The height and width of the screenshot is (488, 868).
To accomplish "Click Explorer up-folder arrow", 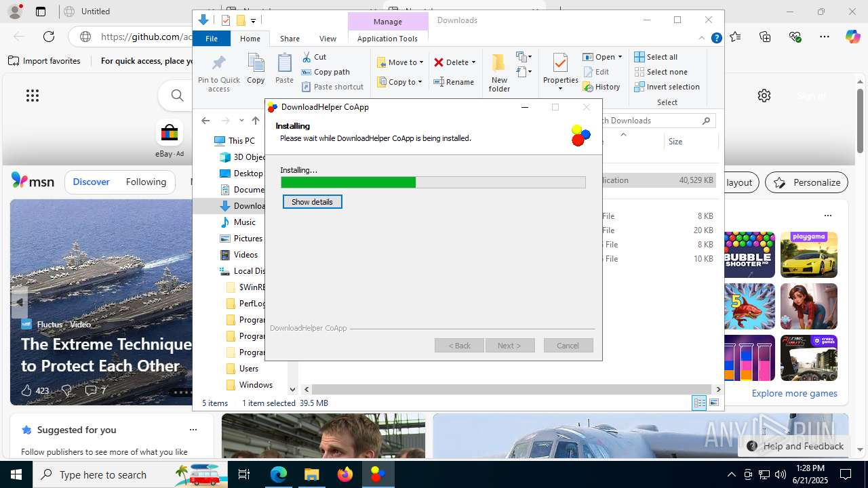I will pos(256,121).
